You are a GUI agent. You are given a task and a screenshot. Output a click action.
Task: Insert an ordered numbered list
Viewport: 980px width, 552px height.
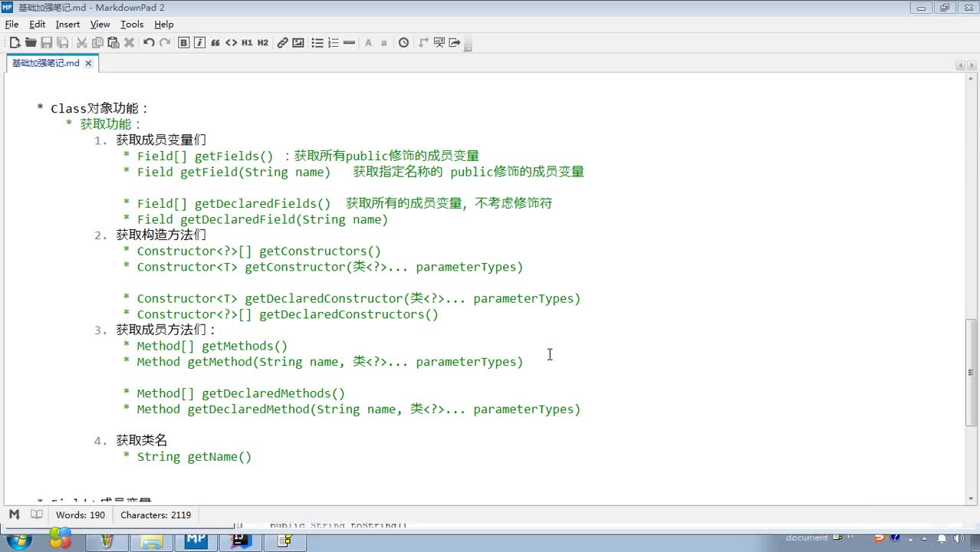point(334,43)
